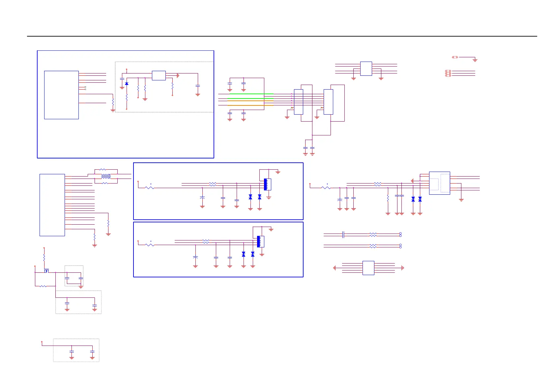Click the tall blue IC with many pins

click(x=52, y=205)
